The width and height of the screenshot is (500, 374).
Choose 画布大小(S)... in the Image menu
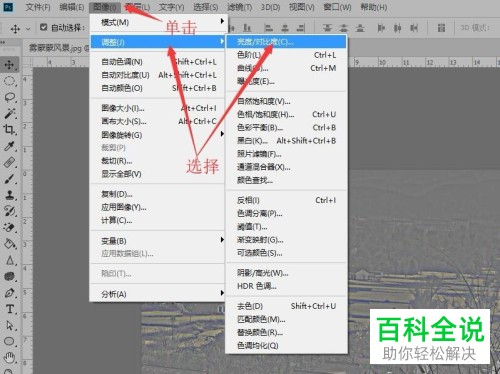[x=157, y=121]
